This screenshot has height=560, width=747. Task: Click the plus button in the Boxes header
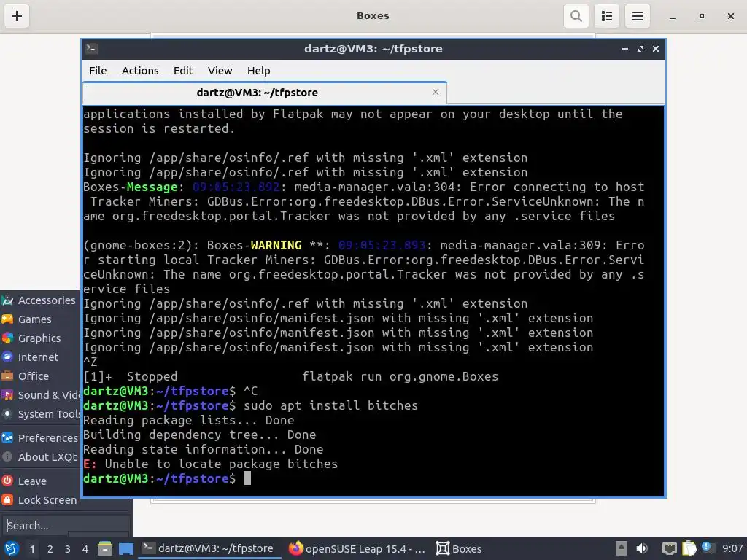17,16
